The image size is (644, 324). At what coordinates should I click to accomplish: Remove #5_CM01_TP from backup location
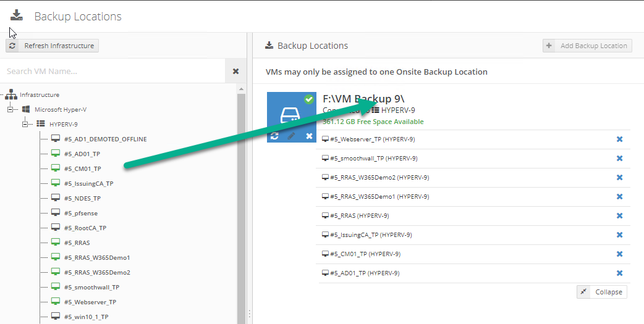tap(619, 254)
